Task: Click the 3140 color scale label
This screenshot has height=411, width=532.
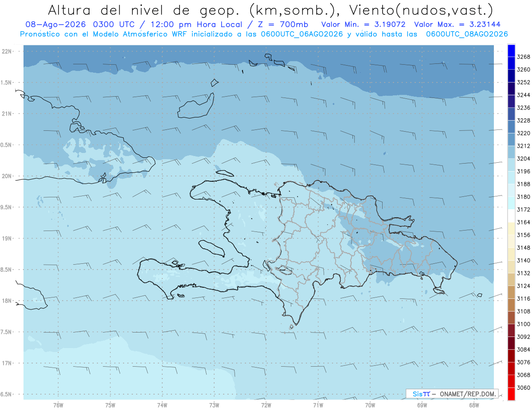Action: [524, 260]
